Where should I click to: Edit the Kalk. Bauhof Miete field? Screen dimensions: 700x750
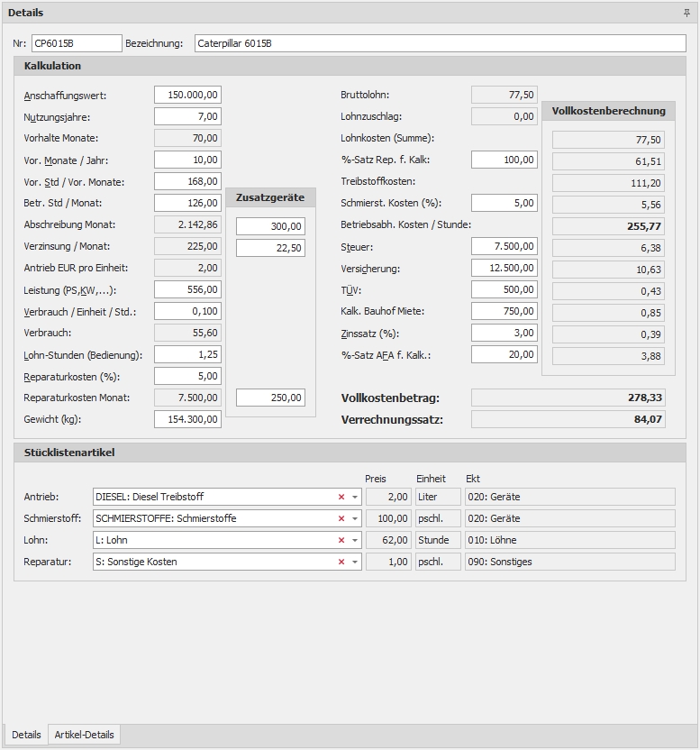[505, 311]
